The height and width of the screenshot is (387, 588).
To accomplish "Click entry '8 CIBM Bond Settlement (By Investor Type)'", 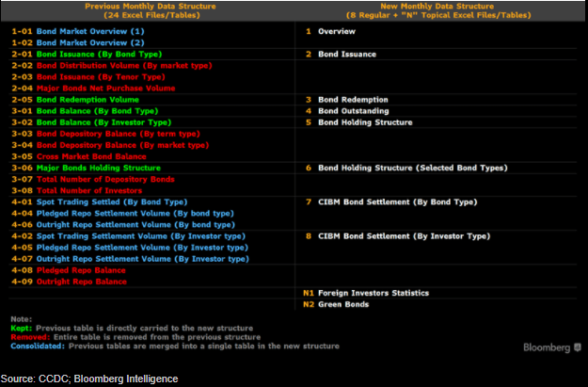I will click(398, 236).
